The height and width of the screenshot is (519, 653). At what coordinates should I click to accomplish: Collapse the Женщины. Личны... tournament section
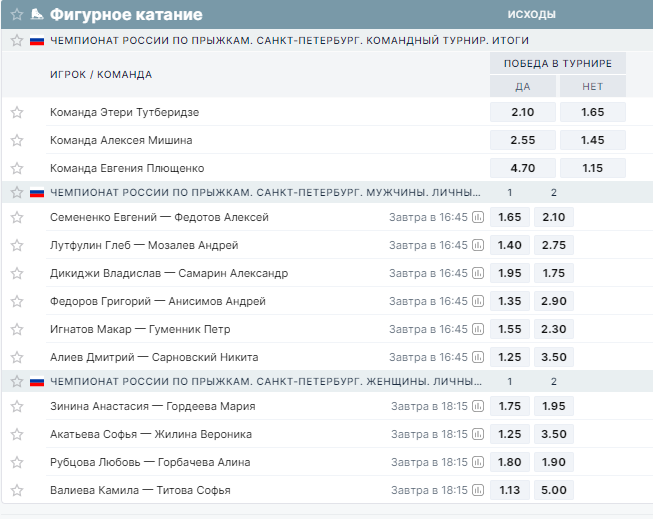pos(16,381)
